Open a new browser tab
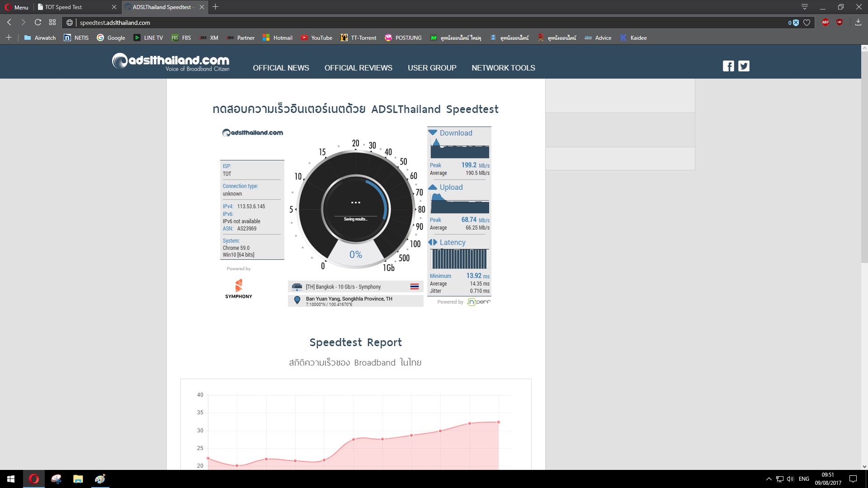The image size is (868, 488). coord(216,7)
